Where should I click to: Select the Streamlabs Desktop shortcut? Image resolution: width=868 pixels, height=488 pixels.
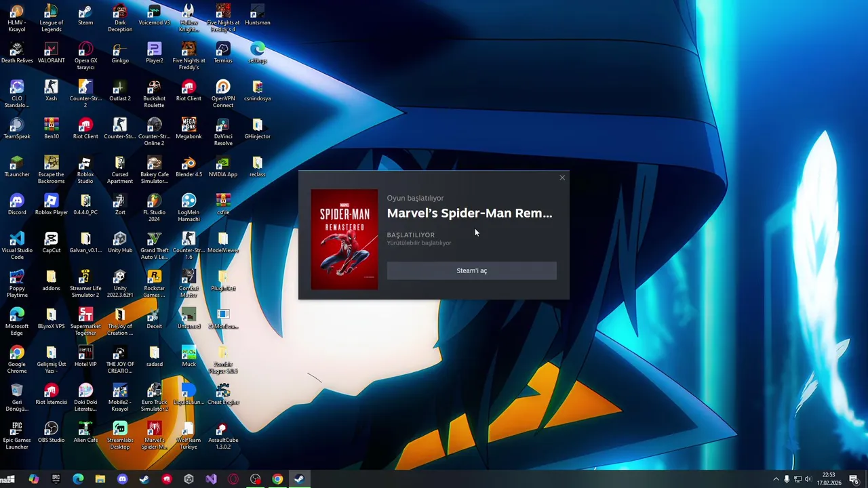[x=120, y=436]
